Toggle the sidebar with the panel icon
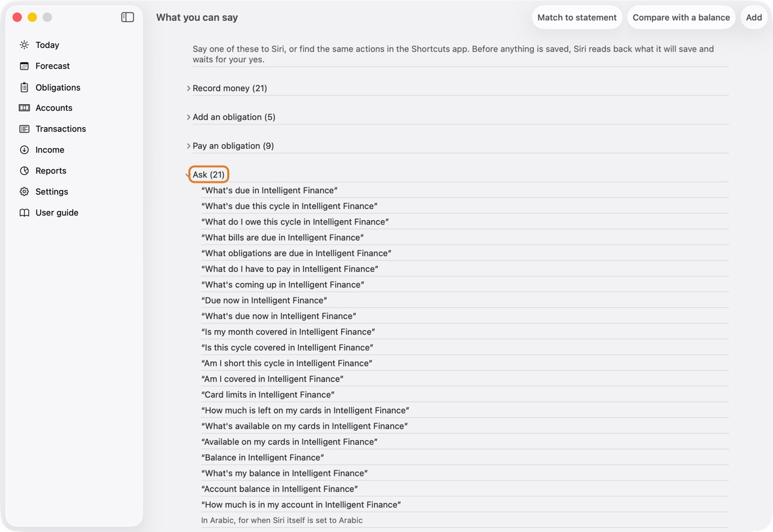Screen dimensions: 773x532 tap(127, 17)
